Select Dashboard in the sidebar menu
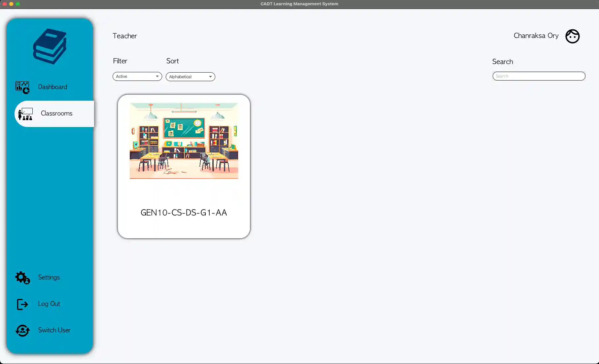 pos(53,87)
